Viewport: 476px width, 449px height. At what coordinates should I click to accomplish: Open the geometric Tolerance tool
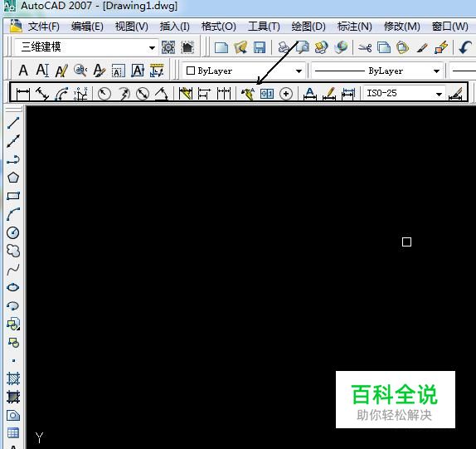coord(267,94)
